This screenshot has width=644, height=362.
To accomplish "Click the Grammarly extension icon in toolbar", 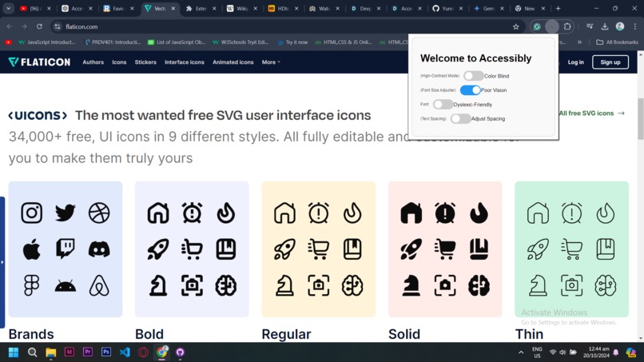I will (x=537, y=26).
